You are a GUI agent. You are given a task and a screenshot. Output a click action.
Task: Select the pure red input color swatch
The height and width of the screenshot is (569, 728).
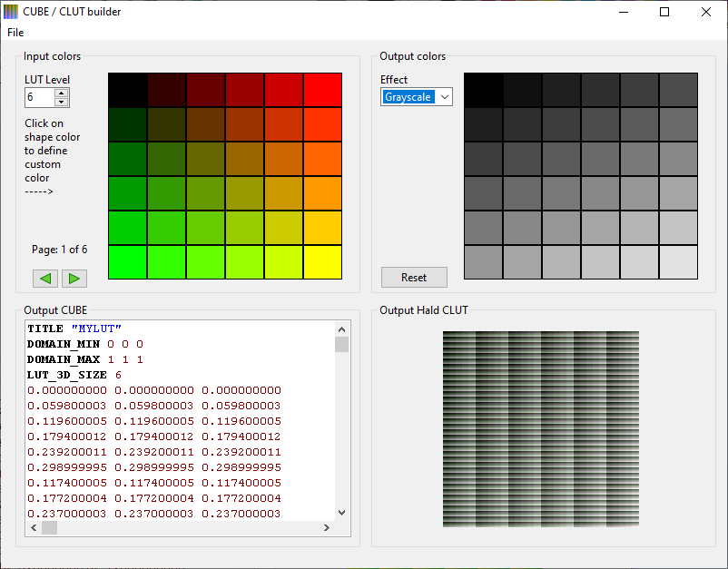(x=323, y=90)
